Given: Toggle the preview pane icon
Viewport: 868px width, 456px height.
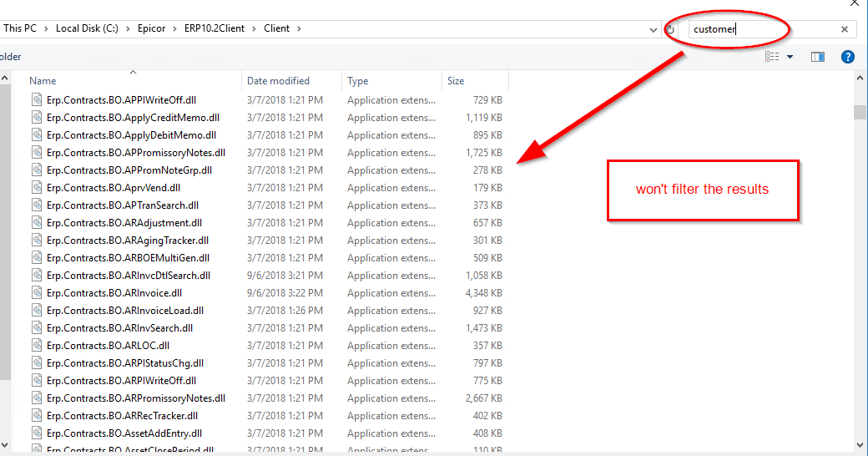Looking at the screenshot, I should pos(818,57).
